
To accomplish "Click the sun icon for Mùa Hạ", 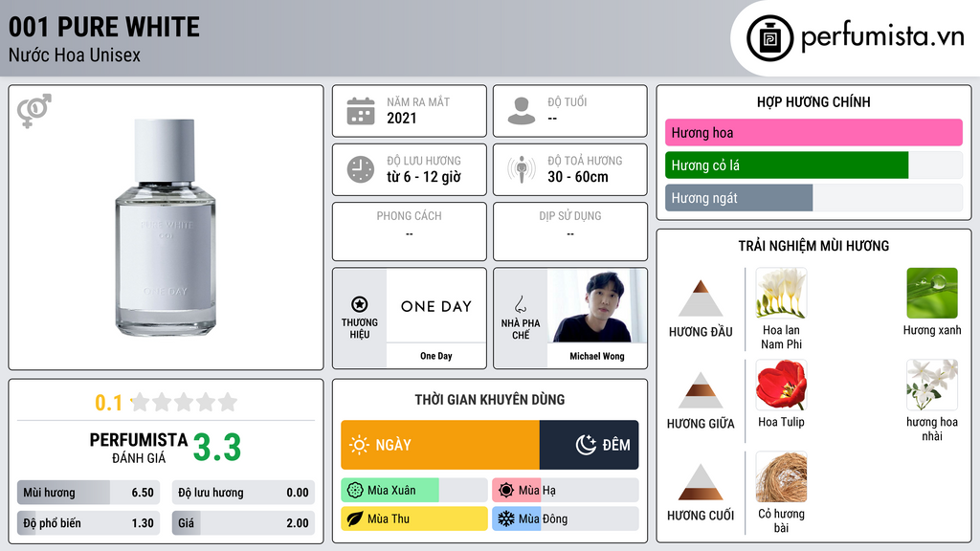I will click(x=506, y=490).
